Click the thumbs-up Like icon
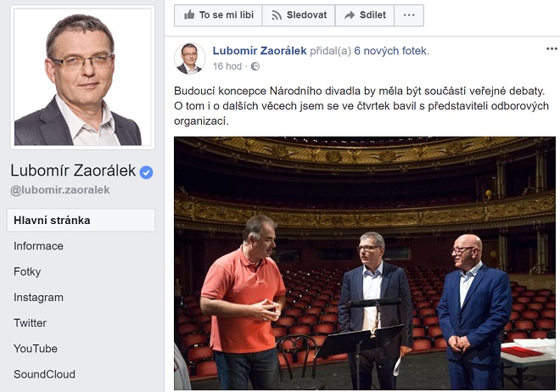 [189, 14]
